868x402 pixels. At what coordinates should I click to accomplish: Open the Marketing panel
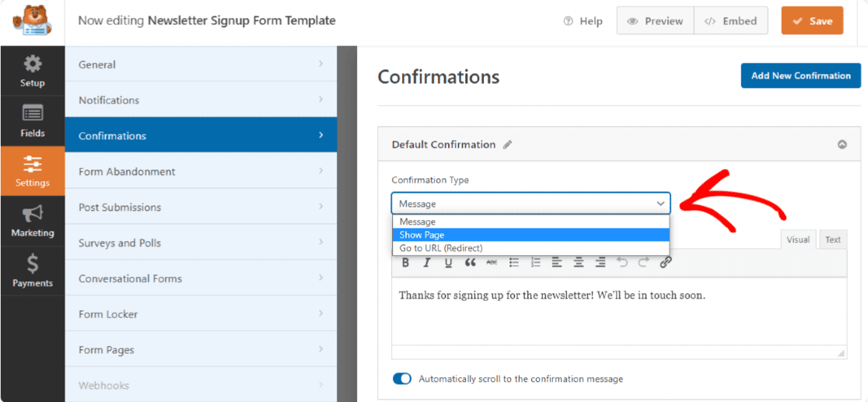pyautogui.click(x=33, y=220)
